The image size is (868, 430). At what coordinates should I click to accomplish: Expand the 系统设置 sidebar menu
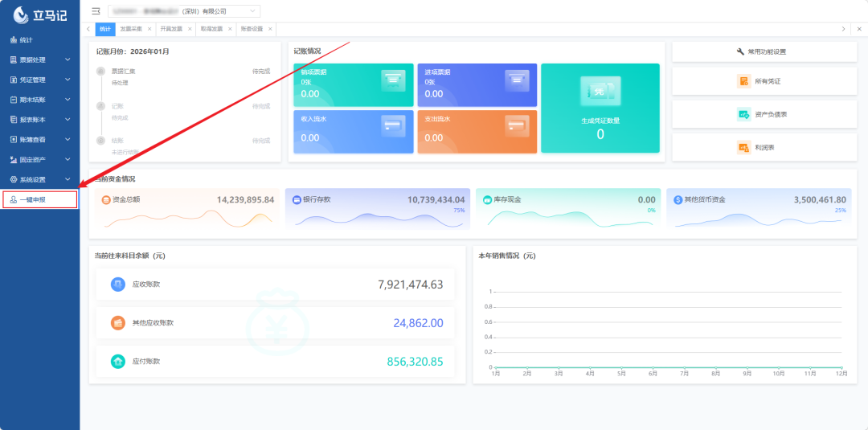click(x=39, y=179)
